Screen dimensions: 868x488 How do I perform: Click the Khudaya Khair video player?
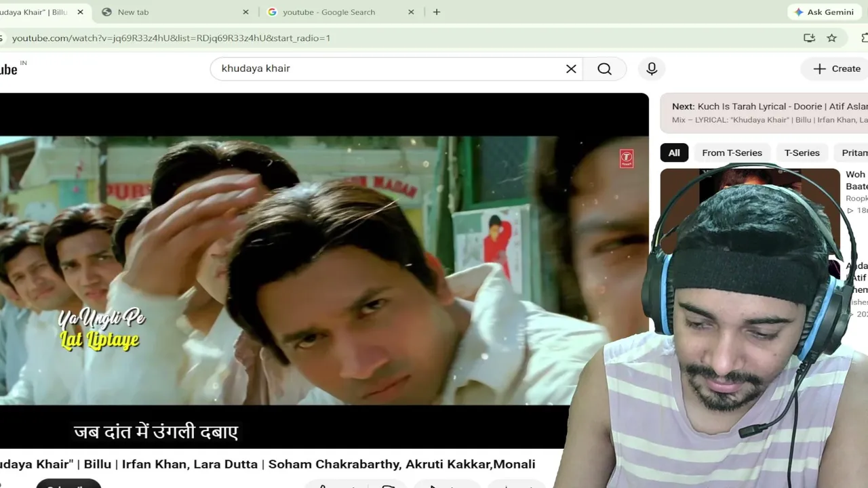[324, 271]
